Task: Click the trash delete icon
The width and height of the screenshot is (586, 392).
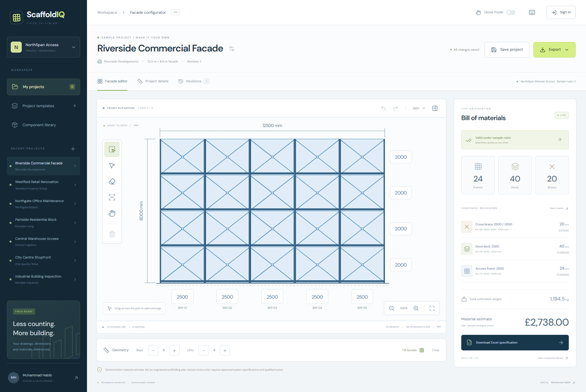Action: pos(112,234)
